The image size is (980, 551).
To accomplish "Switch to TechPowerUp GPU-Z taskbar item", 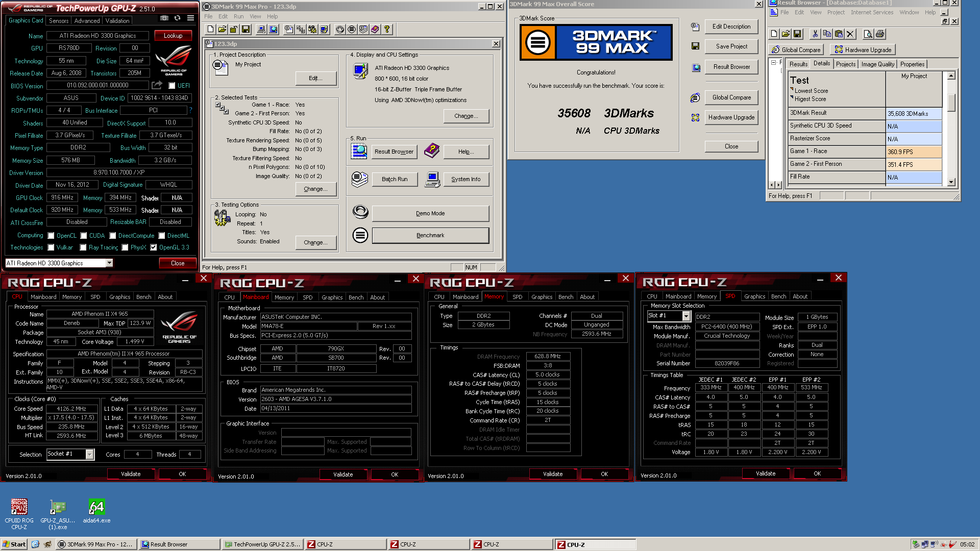I will [263, 544].
